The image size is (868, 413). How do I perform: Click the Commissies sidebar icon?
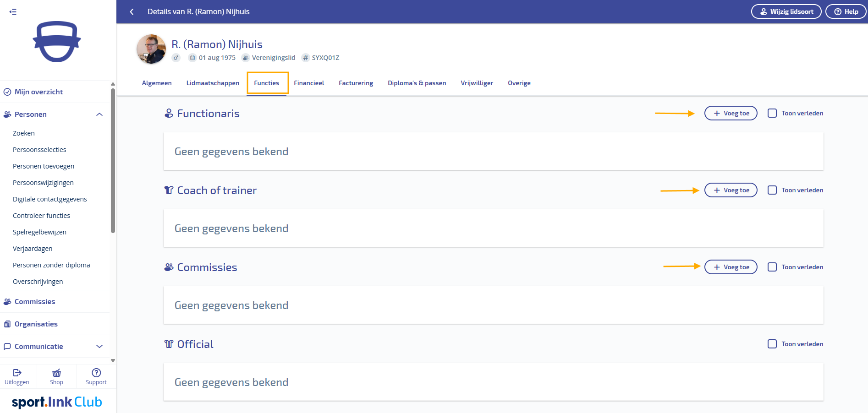(x=7, y=302)
